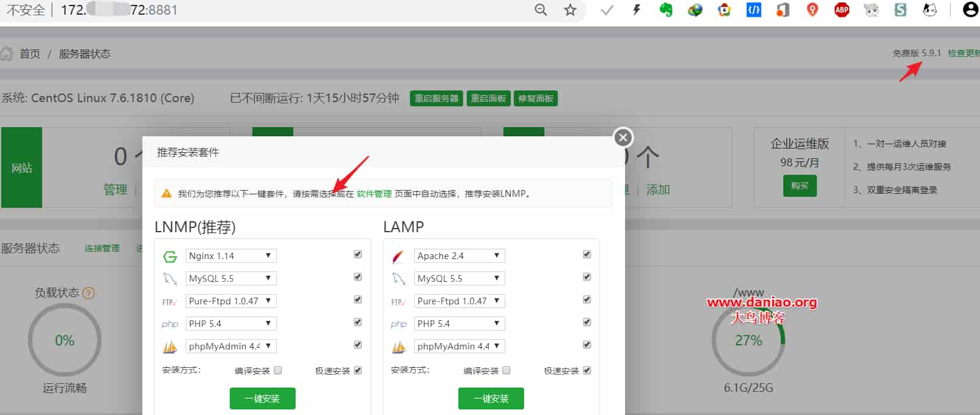The width and height of the screenshot is (980, 415).
Task: Open the Nginx 1.14 version dropdown
Action: point(231,255)
